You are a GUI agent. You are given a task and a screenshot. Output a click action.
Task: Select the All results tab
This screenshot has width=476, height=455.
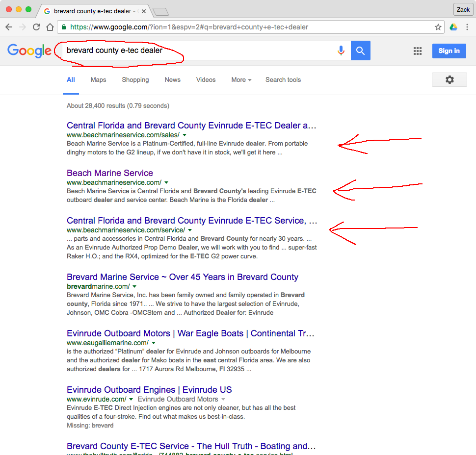[x=71, y=80]
